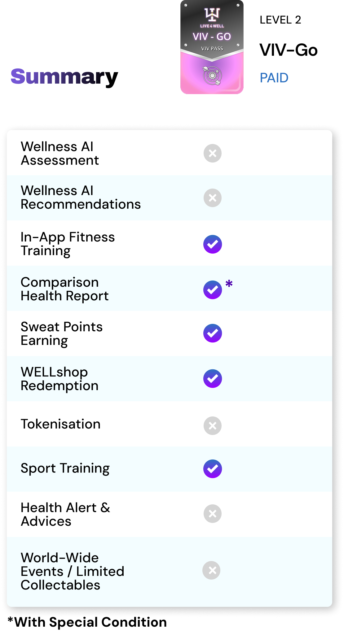The width and height of the screenshot is (344, 644).
Task: Click the checkmark for Sport Training
Action: (213, 469)
